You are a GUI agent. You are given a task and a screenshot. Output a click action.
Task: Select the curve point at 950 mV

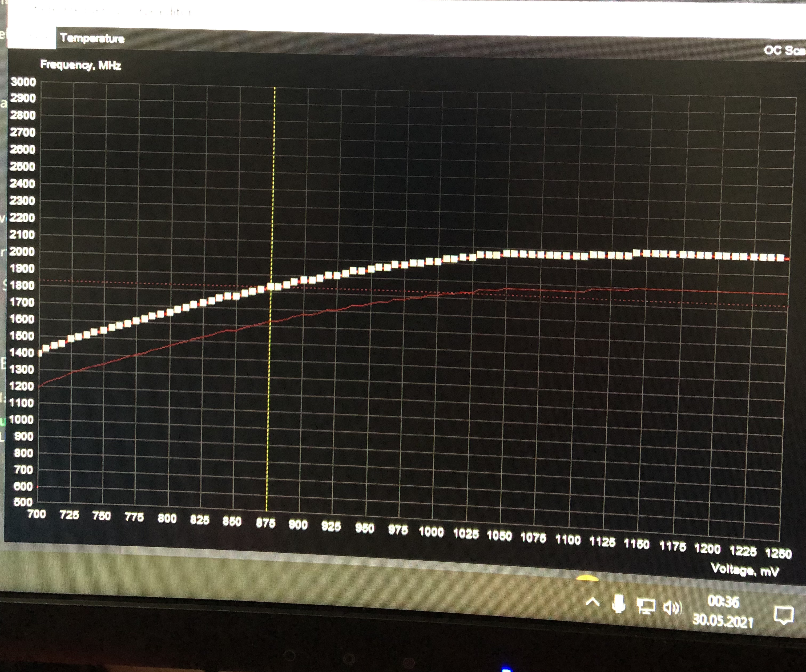[371, 269]
